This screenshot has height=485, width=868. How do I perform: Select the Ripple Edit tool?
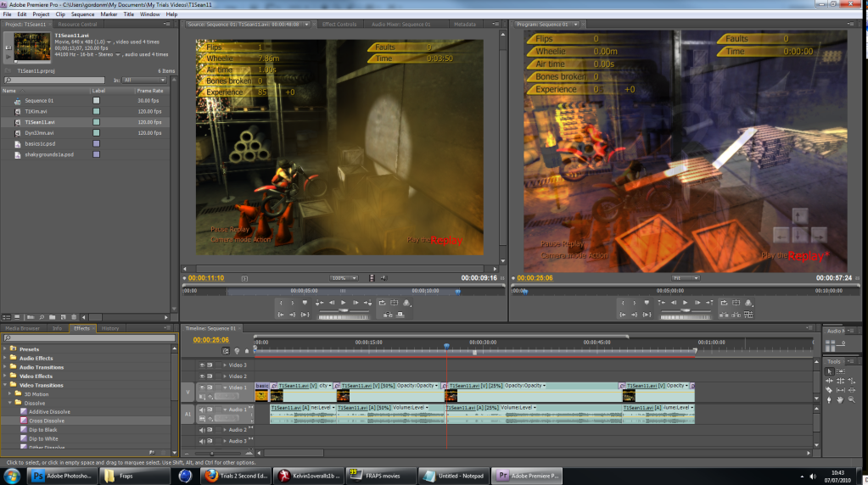pyautogui.click(x=830, y=381)
